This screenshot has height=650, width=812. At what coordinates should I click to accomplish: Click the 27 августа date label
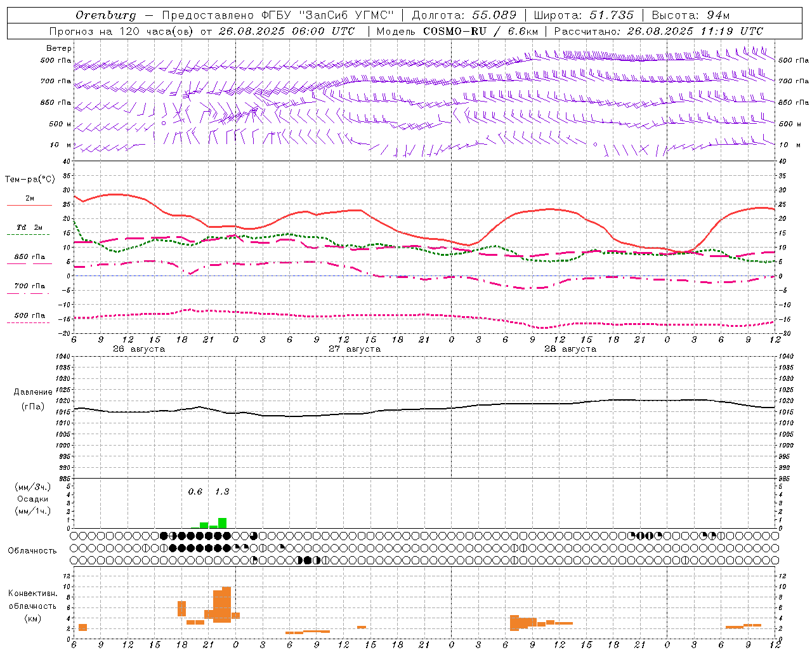pyautogui.click(x=355, y=349)
